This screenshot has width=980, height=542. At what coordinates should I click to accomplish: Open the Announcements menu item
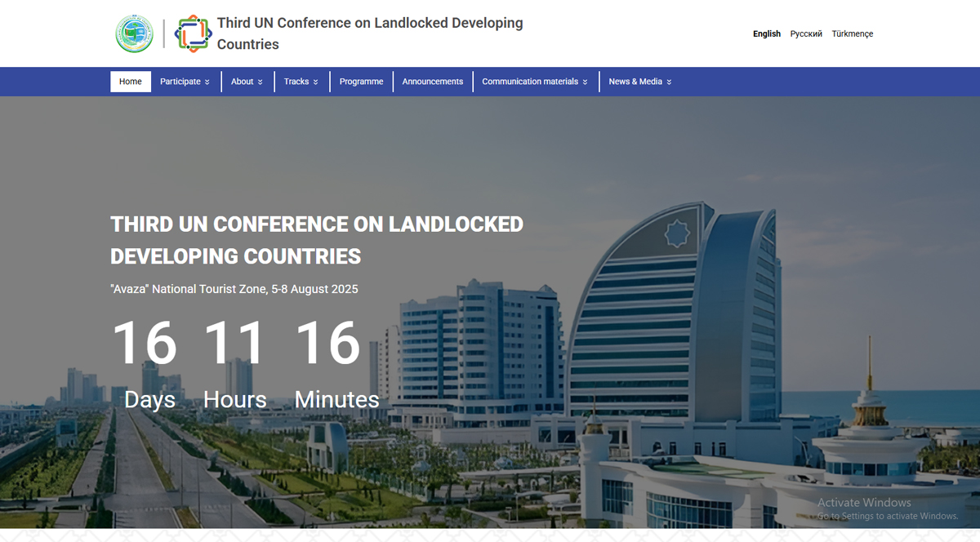[432, 82]
